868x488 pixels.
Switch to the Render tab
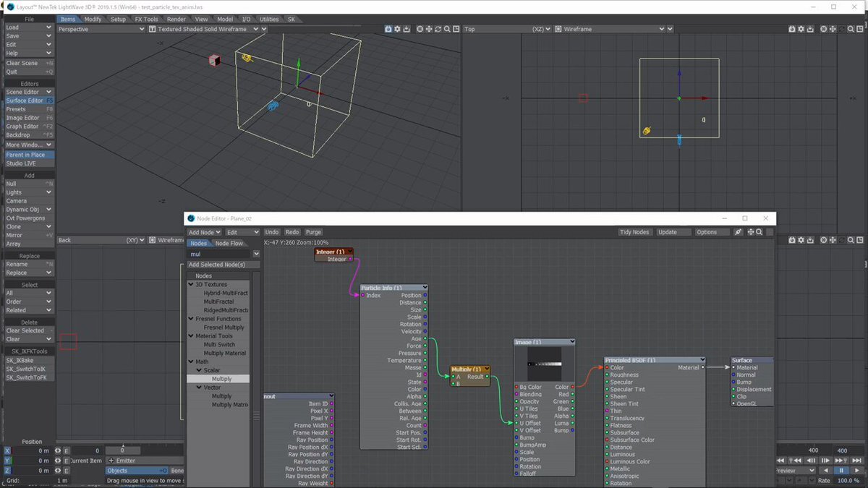[176, 20]
